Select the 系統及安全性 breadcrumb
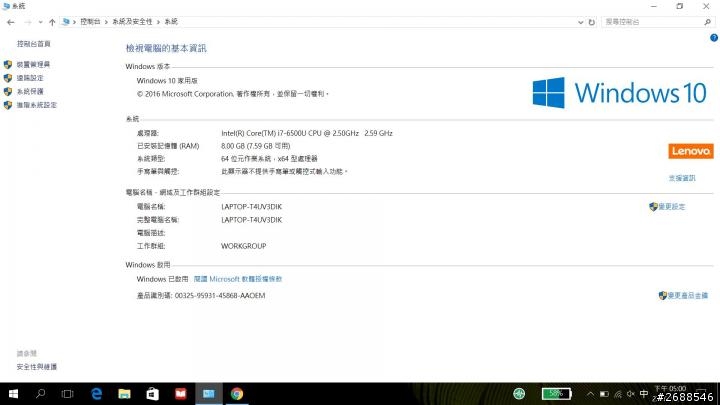Screen dimensions: 720x405 click(132, 22)
